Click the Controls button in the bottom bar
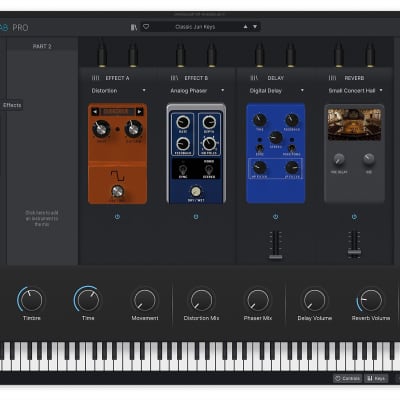Image resolution: width=400 pixels, height=400 pixels. pyautogui.click(x=347, y=378)
